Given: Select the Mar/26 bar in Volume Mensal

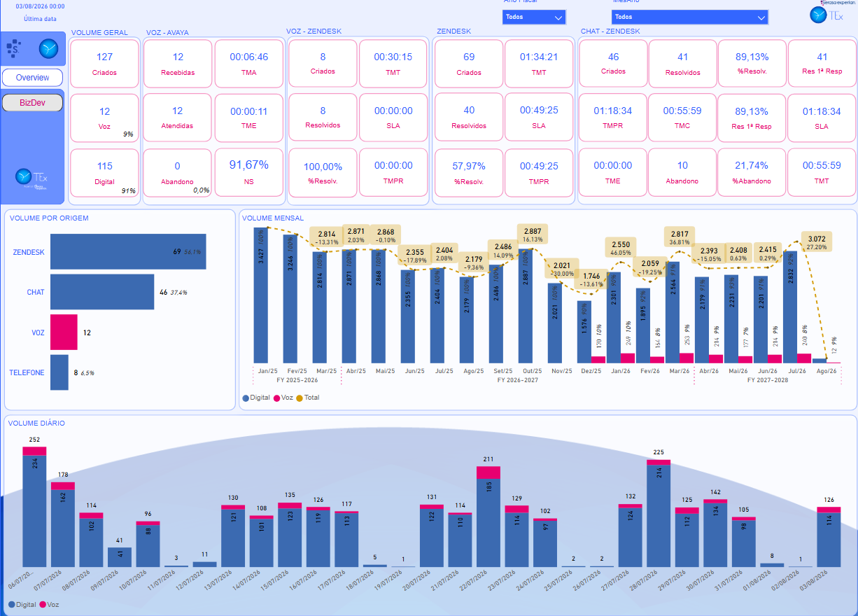Looking at the screenshot, I should click(673, 312).
